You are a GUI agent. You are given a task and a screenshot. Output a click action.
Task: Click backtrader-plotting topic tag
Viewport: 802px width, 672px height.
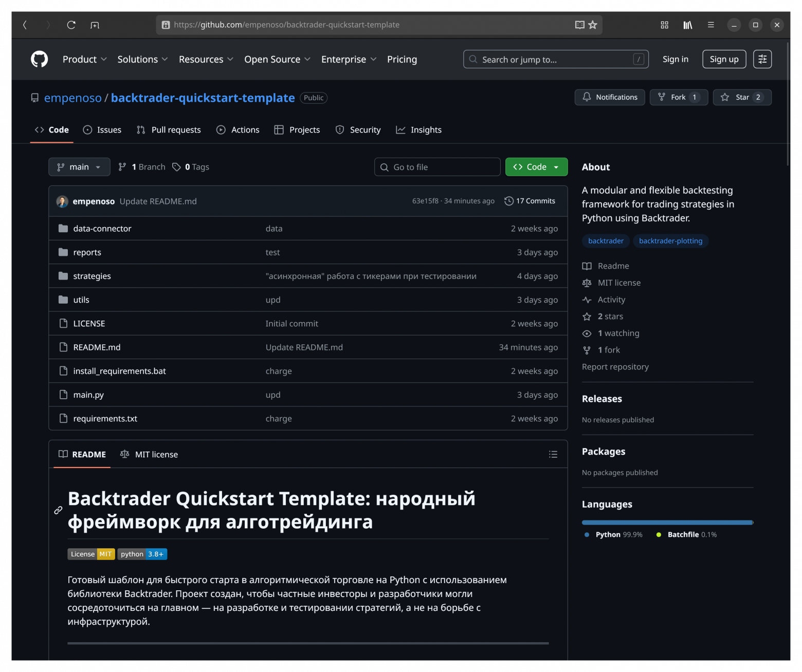[x=670, y=241]
